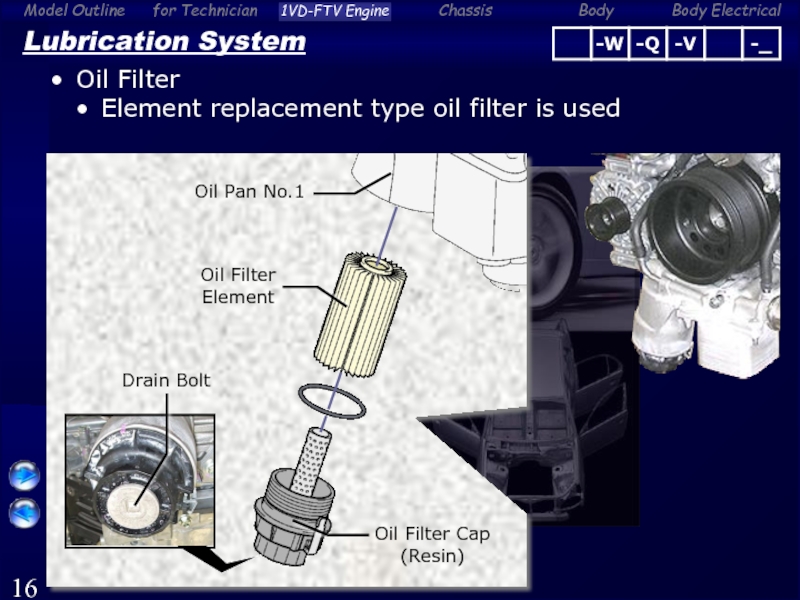Click the yellow pleated filter element drawing

(360, 315)
